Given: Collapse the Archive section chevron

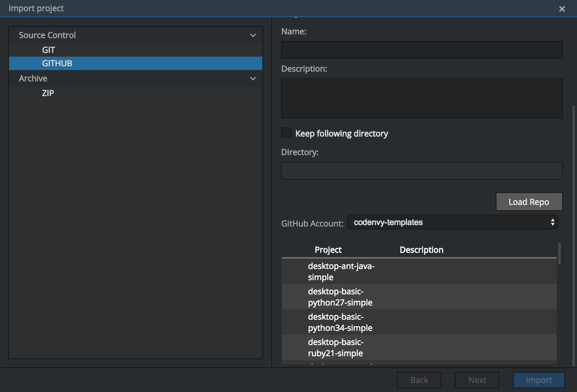Looking at the screenshot, I should tap(253, 79).
